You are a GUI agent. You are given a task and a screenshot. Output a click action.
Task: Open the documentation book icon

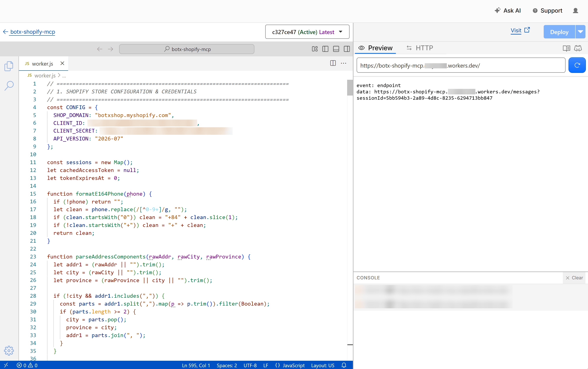coord(566,48)
